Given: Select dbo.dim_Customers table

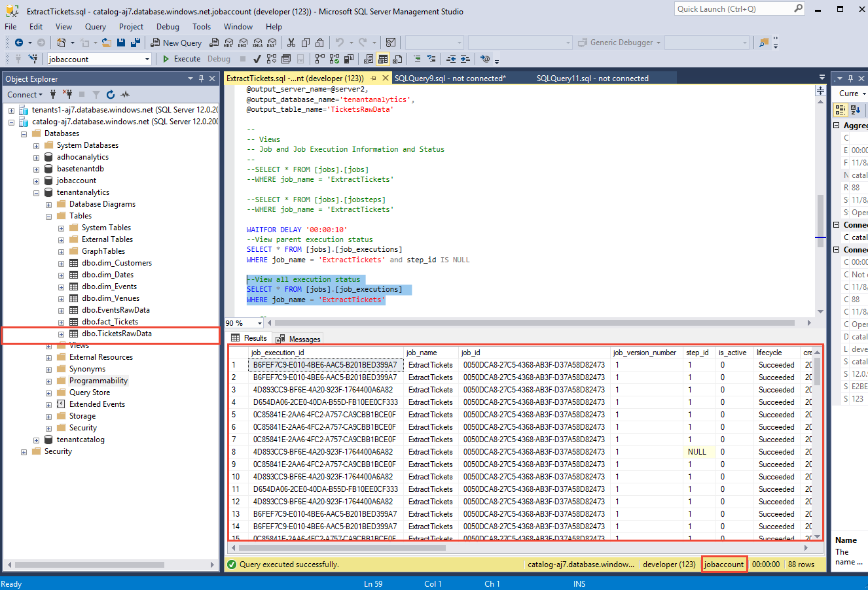Looking at the screenshot, I should [117, 263].
